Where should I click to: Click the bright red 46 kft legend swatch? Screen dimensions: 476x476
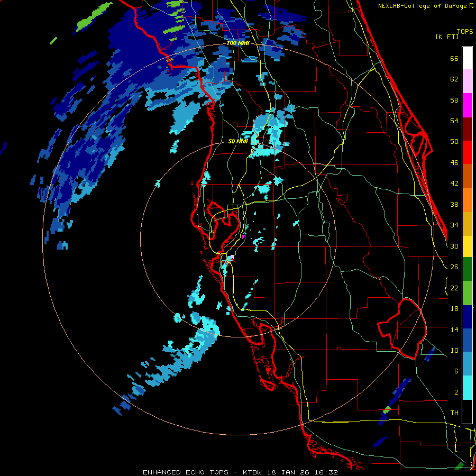467,152
